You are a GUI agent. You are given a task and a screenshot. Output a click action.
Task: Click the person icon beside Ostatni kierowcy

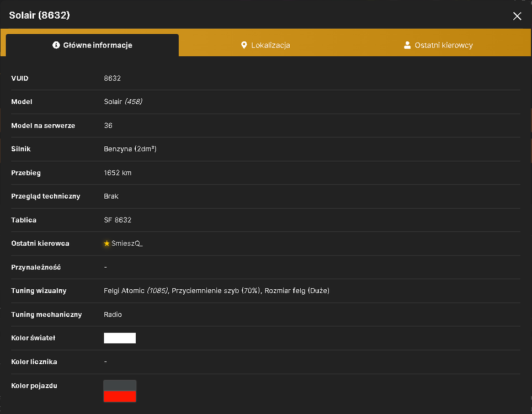coord(407,45)
